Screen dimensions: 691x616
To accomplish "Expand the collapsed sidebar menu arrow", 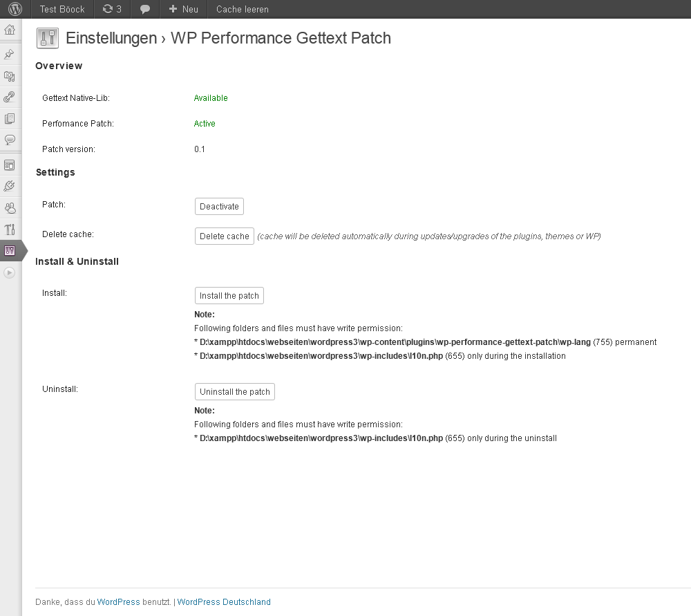I will pyautogui.click(x=10, y=272).
